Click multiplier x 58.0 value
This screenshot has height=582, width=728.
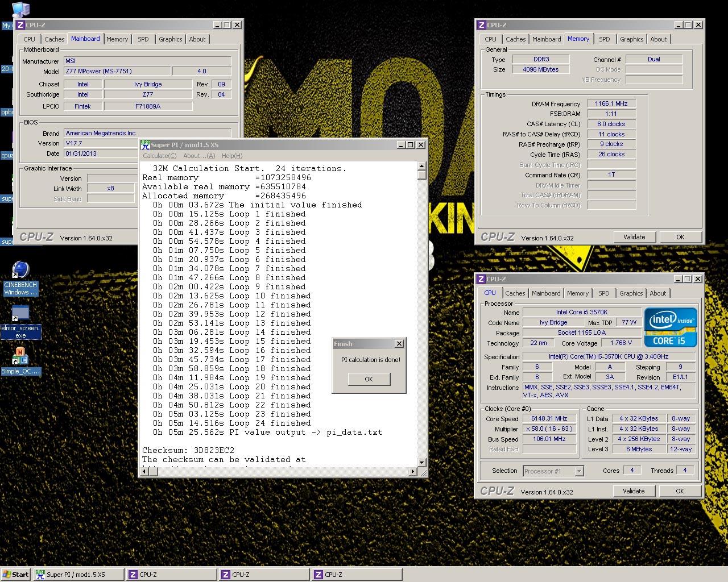549,429
